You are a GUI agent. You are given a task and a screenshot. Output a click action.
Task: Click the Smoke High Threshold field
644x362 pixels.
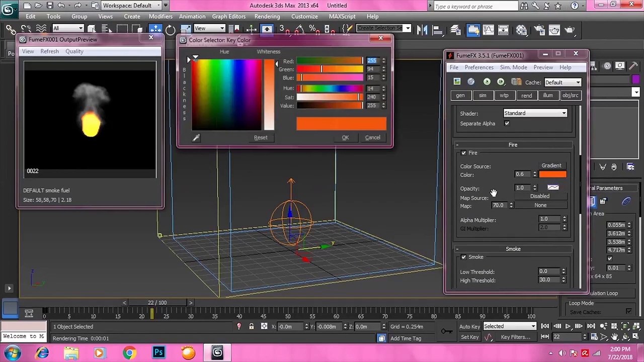point(549,280)
